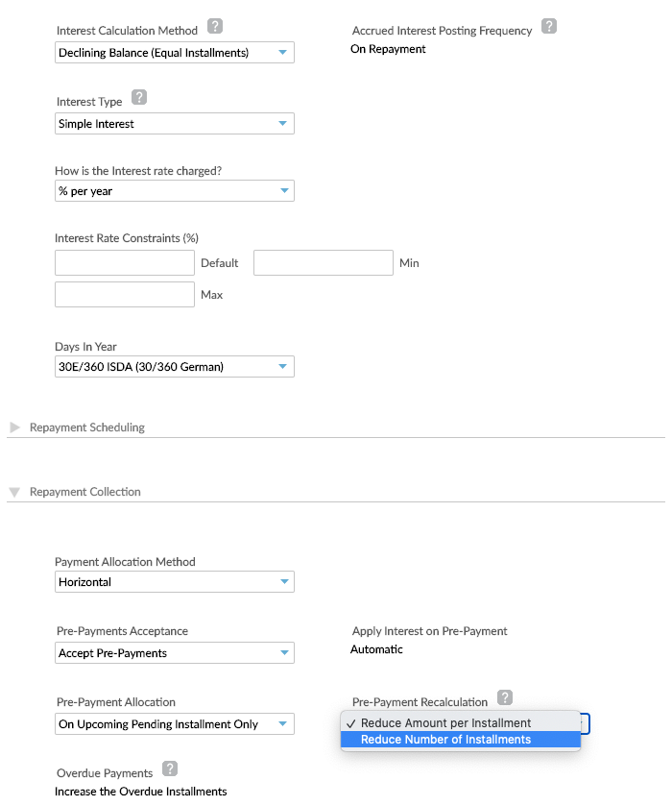Click the Default interest rate input field

124,262
